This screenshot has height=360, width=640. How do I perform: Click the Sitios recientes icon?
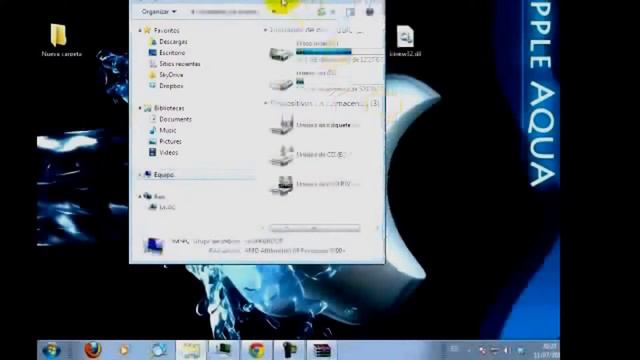[x=153, y=64]
